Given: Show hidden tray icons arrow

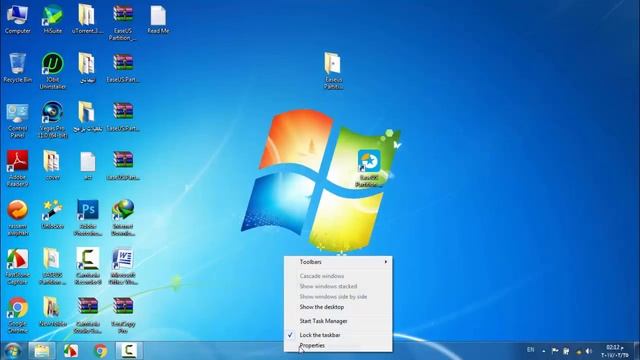Looking at the screenshot, I should pyautogui.click(x=544, y=351).
